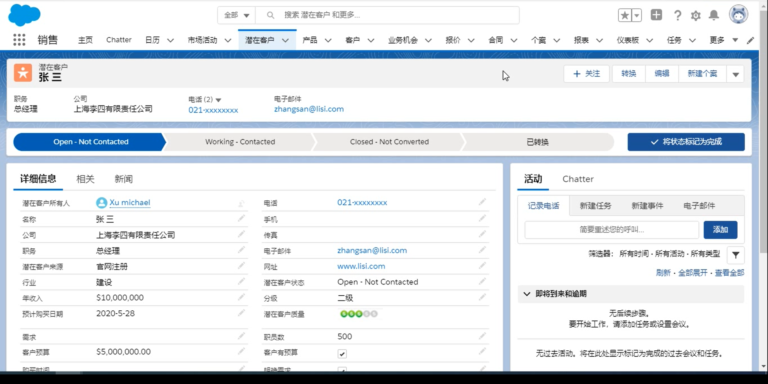768x384 pixels.
Task: Collapse the 即将到来和逾期 section
Action: (x=527, y=294)
